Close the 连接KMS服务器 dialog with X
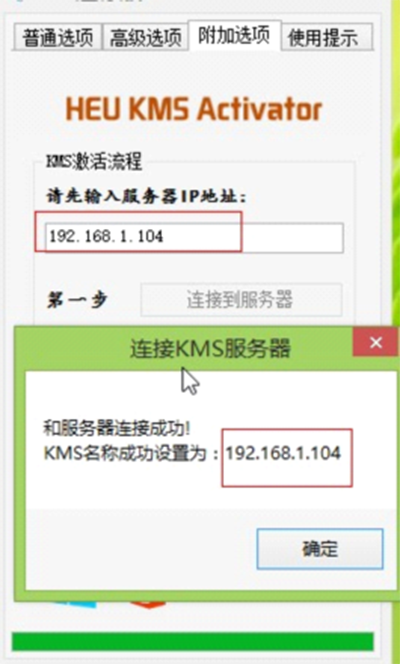 tap(376, 342)
